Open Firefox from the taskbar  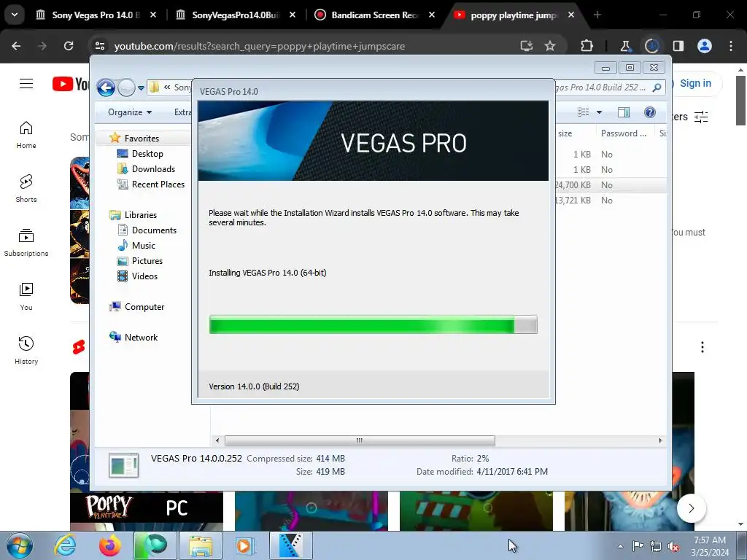[109, 545]
